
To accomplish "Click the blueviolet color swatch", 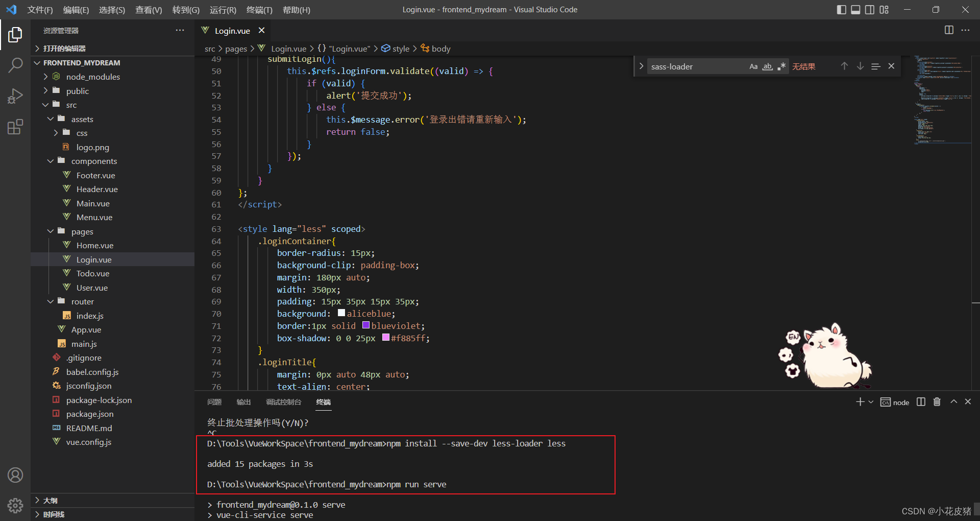I will pyautogui.click(x=366, y=325).
